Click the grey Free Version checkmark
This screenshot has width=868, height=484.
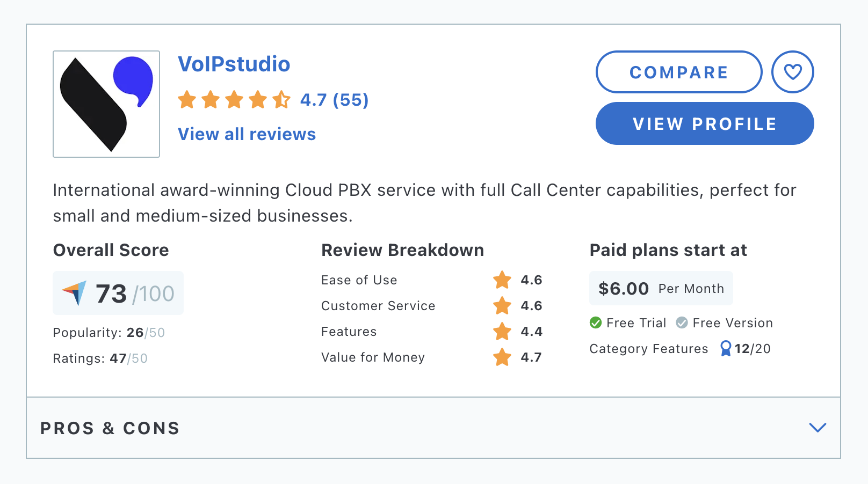point(682,322)
